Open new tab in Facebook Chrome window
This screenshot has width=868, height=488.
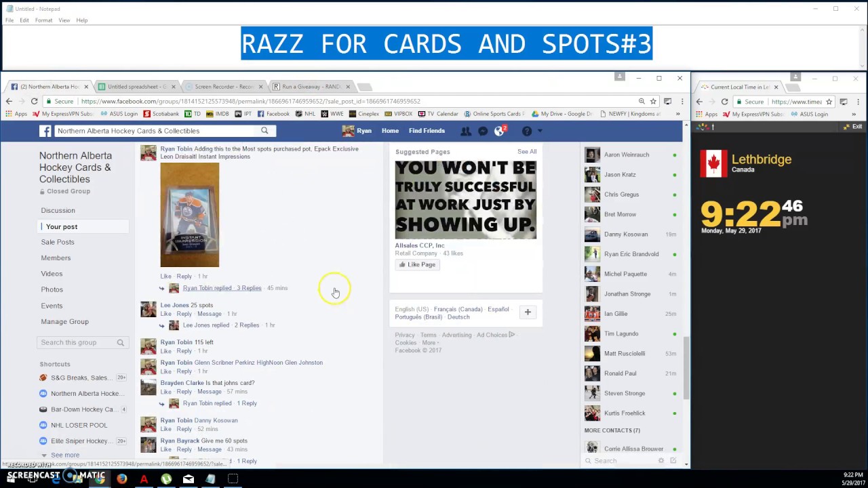364,87
